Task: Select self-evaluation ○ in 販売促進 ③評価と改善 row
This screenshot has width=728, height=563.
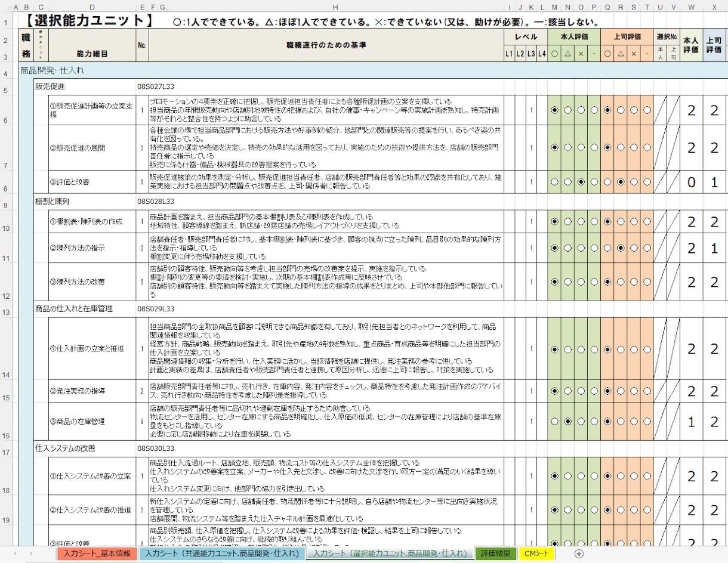Action: click(x=555, y=182)
